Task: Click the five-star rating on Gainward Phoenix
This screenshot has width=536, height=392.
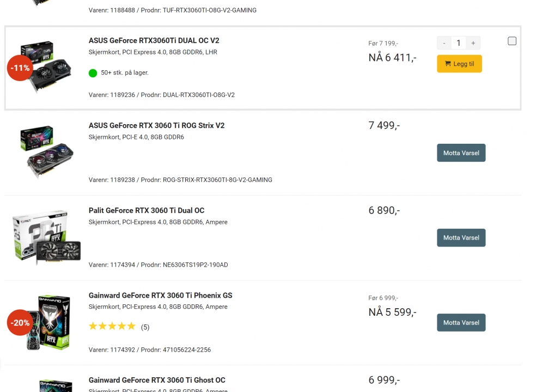Action: (112, 327)
